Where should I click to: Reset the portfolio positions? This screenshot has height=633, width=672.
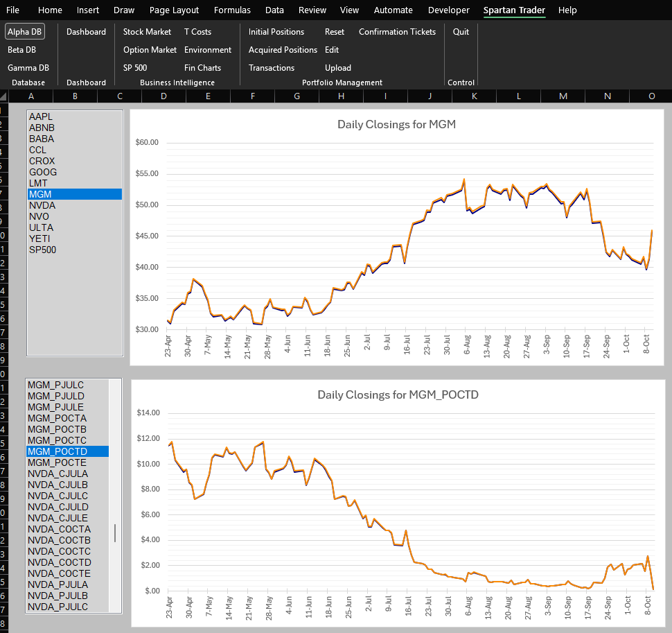coord(334,31)
